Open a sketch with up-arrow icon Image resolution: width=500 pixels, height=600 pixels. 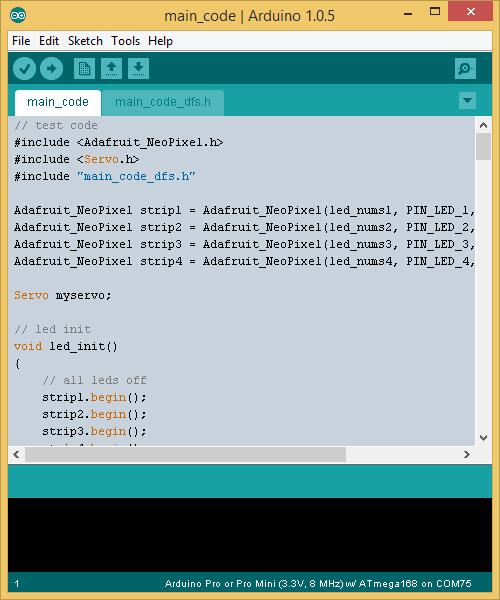click(x=111, y=69)
